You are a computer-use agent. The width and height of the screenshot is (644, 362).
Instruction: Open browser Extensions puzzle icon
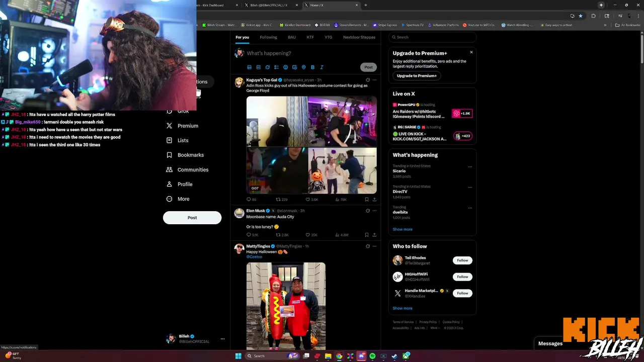(593, 16)
